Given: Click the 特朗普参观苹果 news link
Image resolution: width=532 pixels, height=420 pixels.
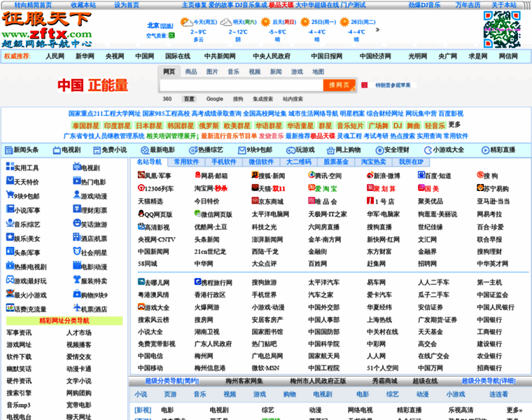Looking at the screenshot, I should (393, 85).
